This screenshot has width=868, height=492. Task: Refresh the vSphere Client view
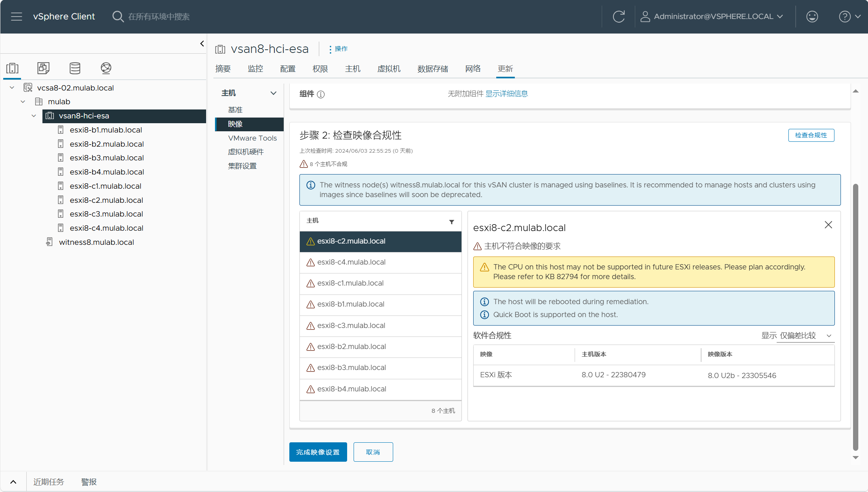click(619, 17)
